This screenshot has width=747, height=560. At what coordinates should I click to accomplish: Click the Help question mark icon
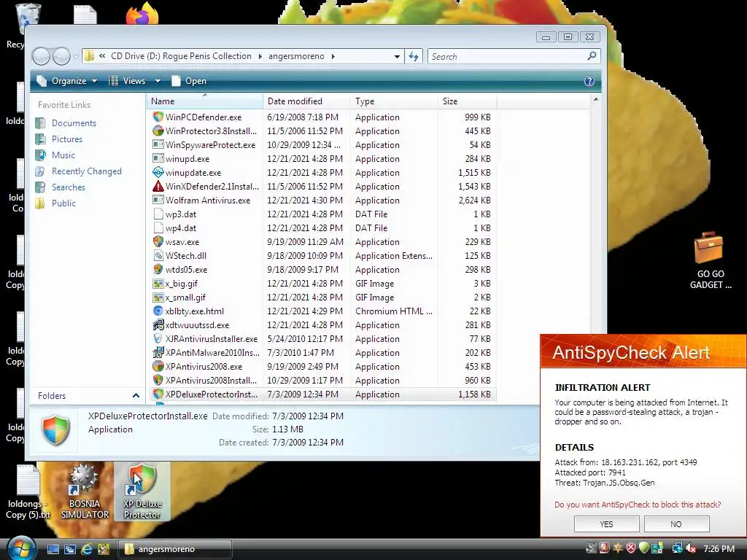589,81
